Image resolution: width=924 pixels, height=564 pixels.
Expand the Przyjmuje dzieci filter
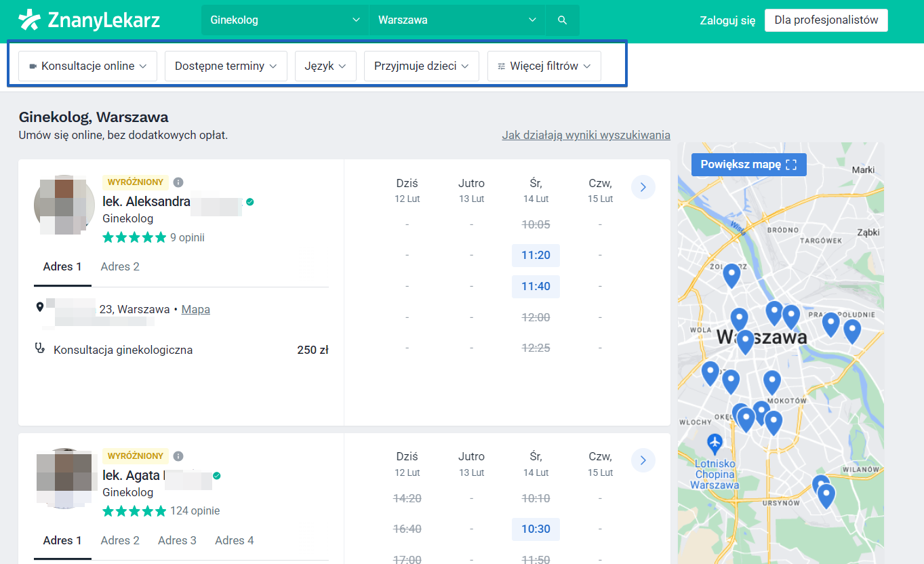(421, 66)
